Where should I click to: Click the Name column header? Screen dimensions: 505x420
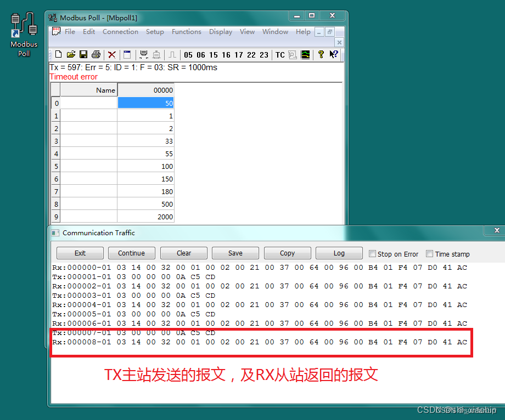point(88,90)
